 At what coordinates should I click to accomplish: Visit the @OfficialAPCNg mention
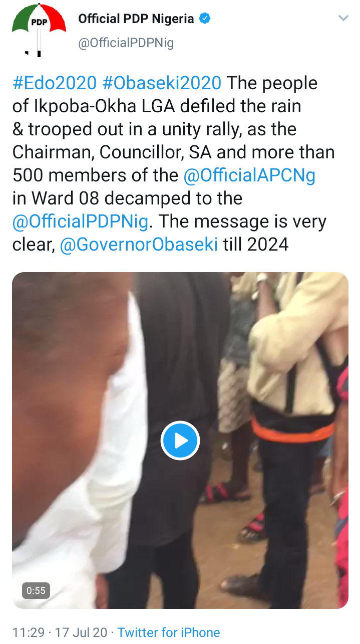pos(249,175)
